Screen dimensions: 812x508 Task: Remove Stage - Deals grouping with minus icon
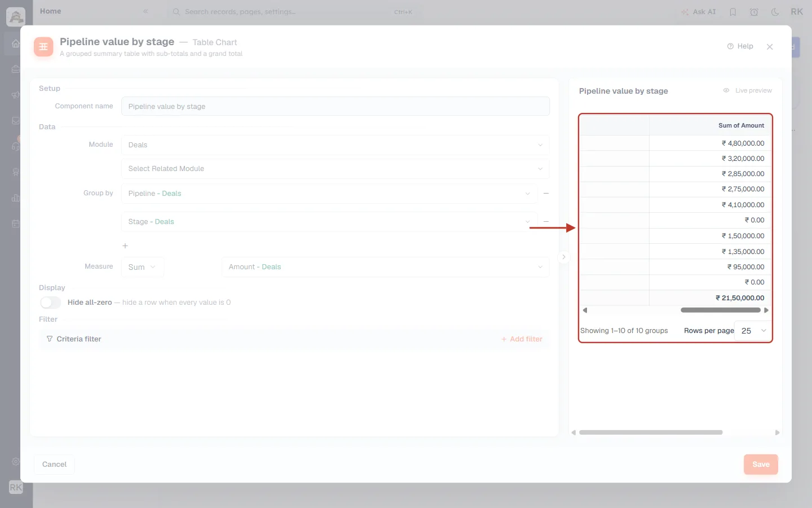coord(546,221)
